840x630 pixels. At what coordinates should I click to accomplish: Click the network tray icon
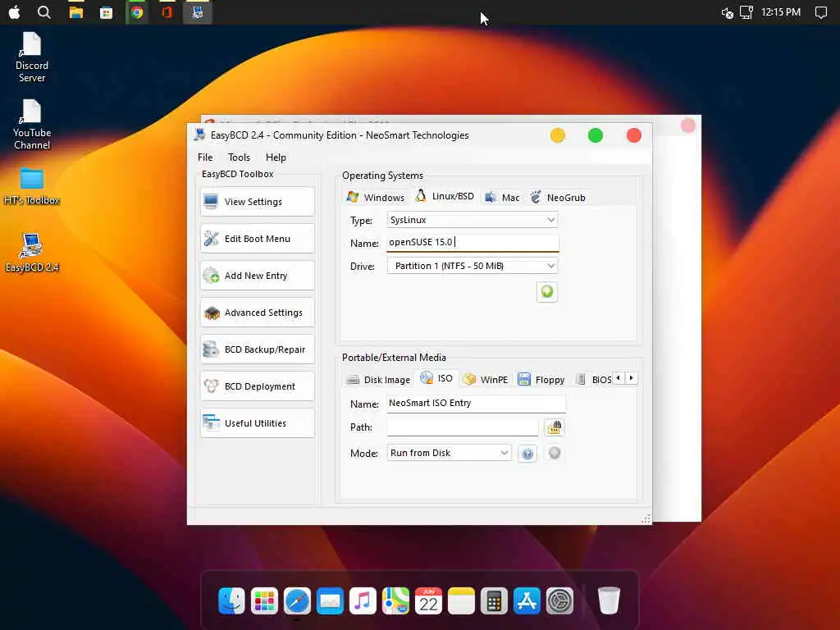point(746,11)
